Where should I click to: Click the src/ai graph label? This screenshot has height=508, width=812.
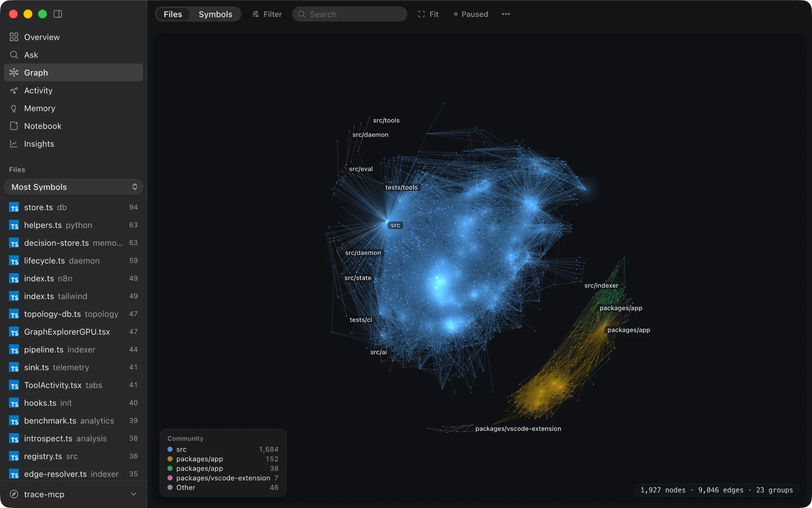378,352
